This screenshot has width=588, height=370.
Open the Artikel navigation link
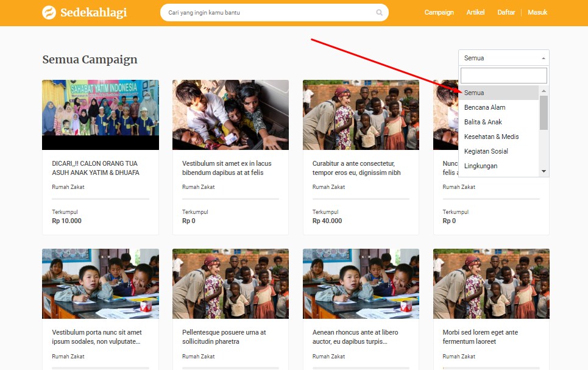point(475,12)
